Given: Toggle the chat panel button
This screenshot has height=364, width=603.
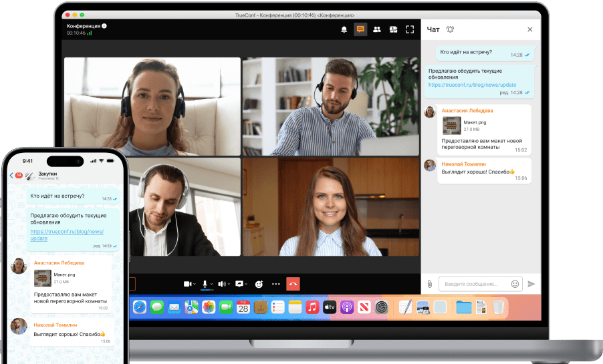Looking at the screenshot, I should (x=360, y=29).
